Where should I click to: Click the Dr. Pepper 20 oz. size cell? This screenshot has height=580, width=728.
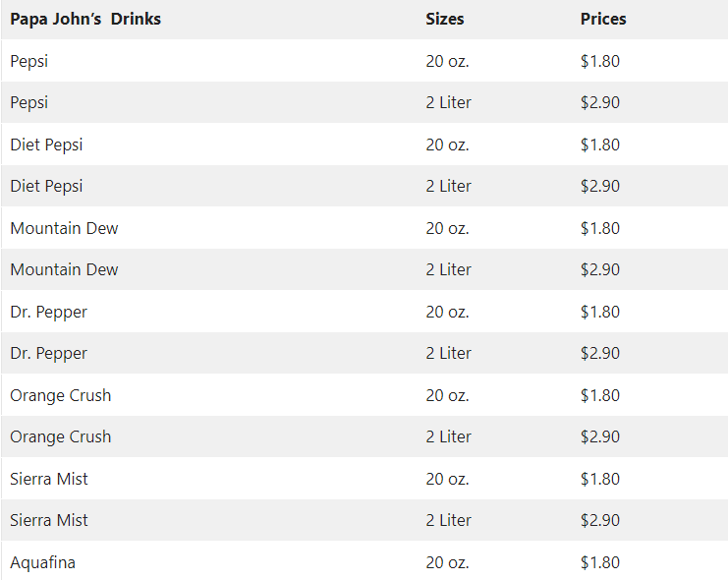click(448, 312)
